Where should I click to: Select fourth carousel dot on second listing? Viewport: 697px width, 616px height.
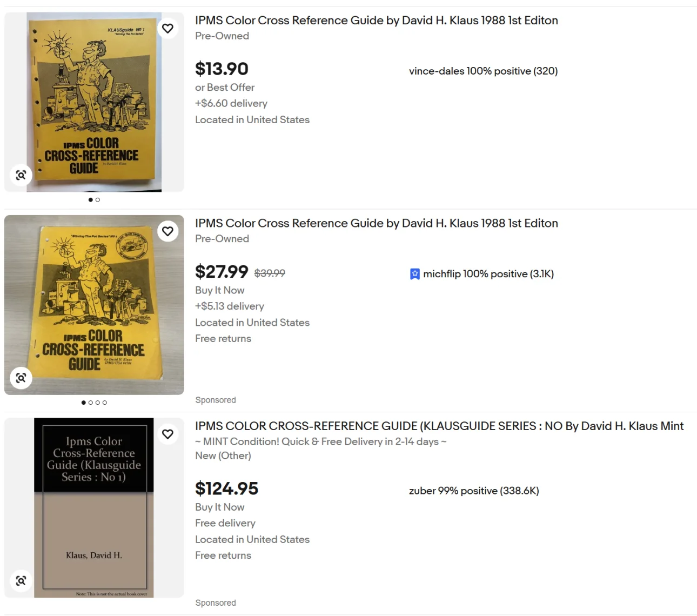coord(105,403)
